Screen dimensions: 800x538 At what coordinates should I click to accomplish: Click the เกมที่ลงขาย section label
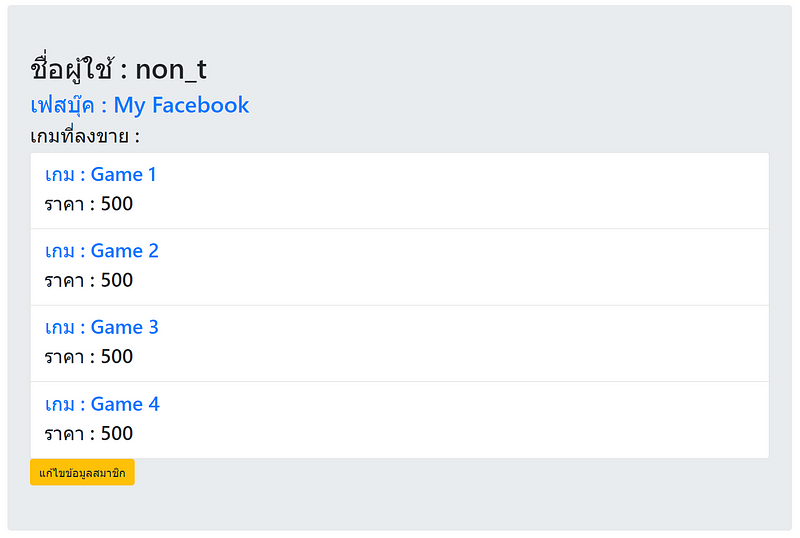pos(85,136)
